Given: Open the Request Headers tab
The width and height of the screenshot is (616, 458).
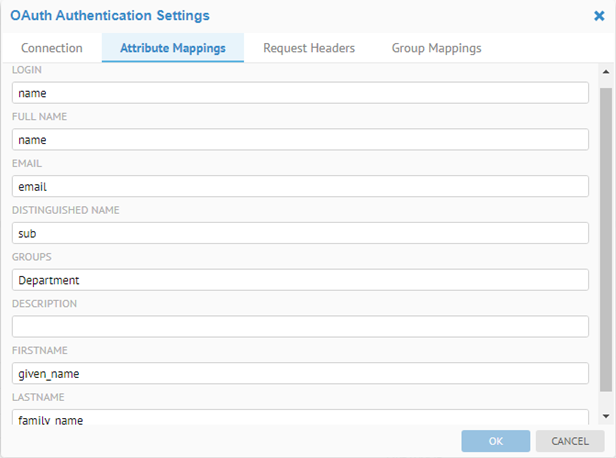Looking at the screenshot, I should [x=309, y=48].
